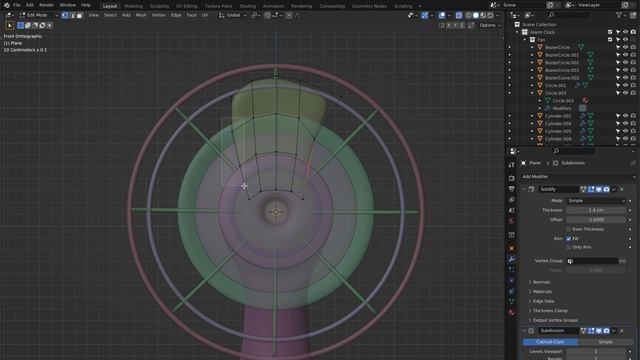Click the Solidify Offset value field
The width and height of the screenshot is (640, 360).
[x=596, y=219]
